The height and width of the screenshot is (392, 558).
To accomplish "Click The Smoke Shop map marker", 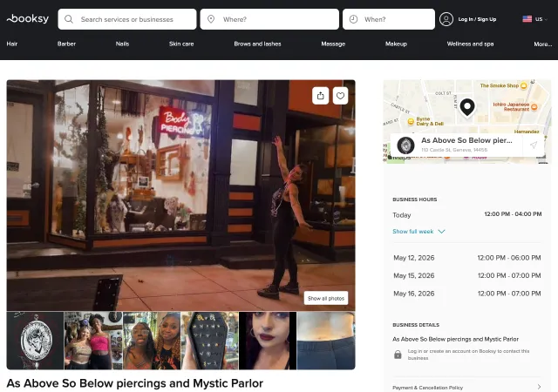I will pyautogui.click(x=524, y=85).
